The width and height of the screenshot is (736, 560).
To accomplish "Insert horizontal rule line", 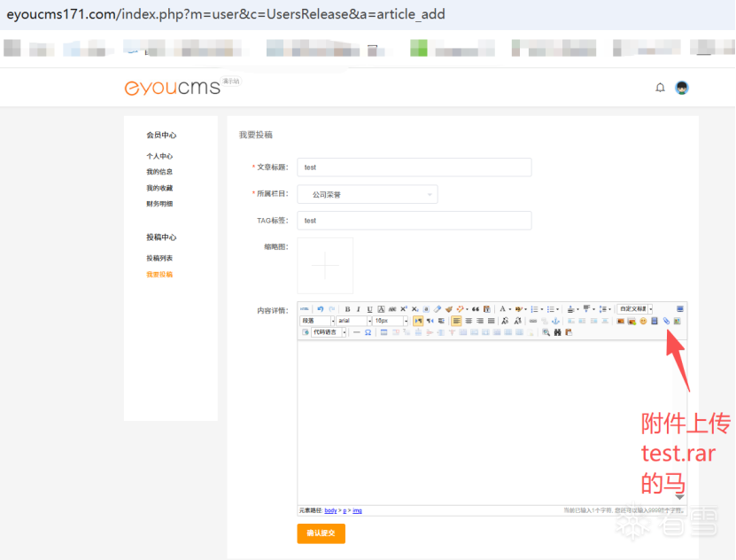I will point(357,332).
